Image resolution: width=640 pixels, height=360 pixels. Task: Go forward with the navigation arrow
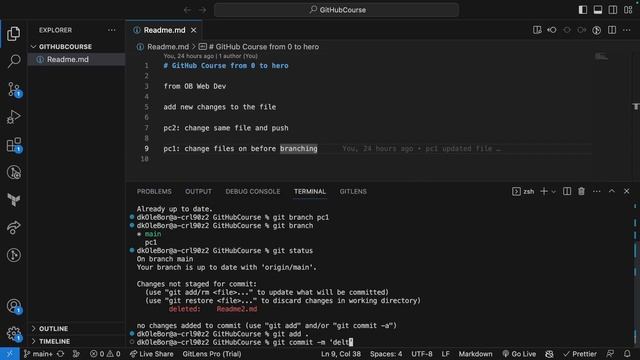202,10
